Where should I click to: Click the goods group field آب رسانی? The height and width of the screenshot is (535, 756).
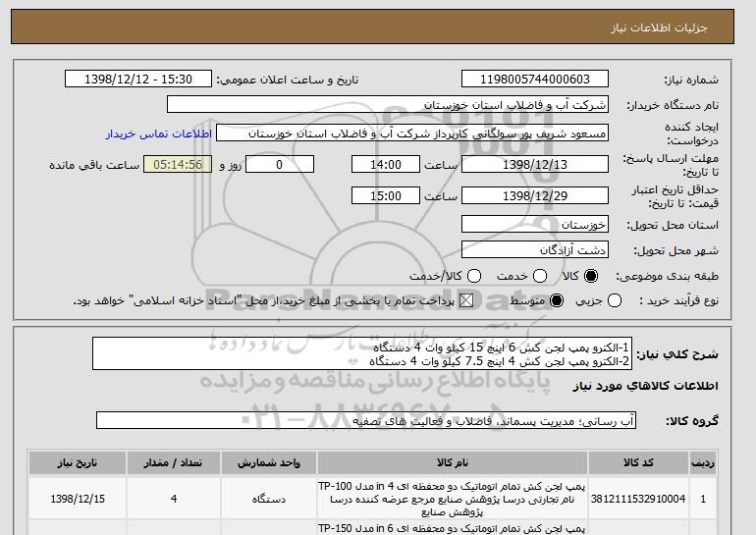click(x=366, y=421)
